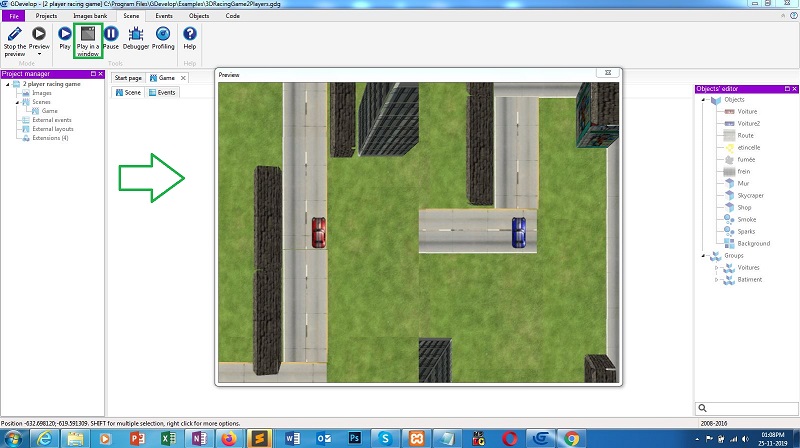Switch to the Images bank ribbon tab

(90, 16)
